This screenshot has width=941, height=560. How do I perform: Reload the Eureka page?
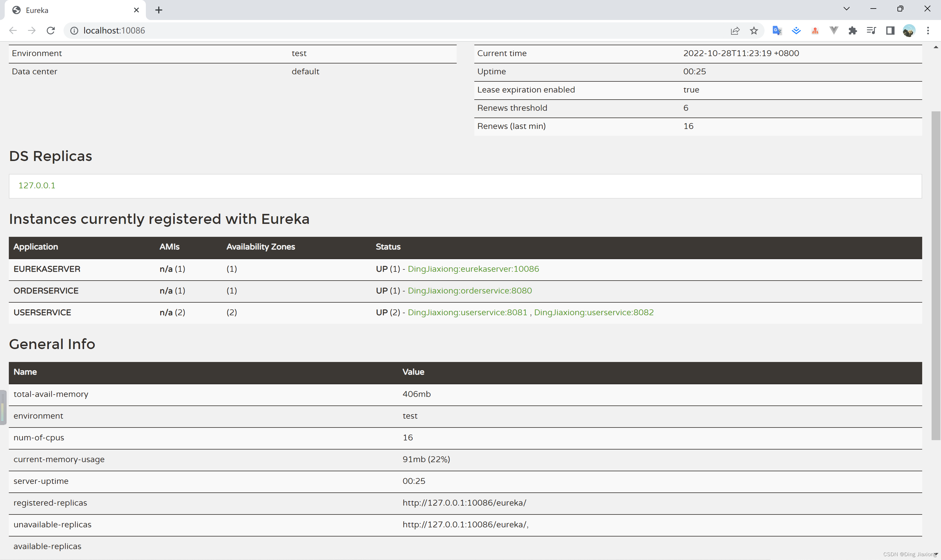pos(51,31)
